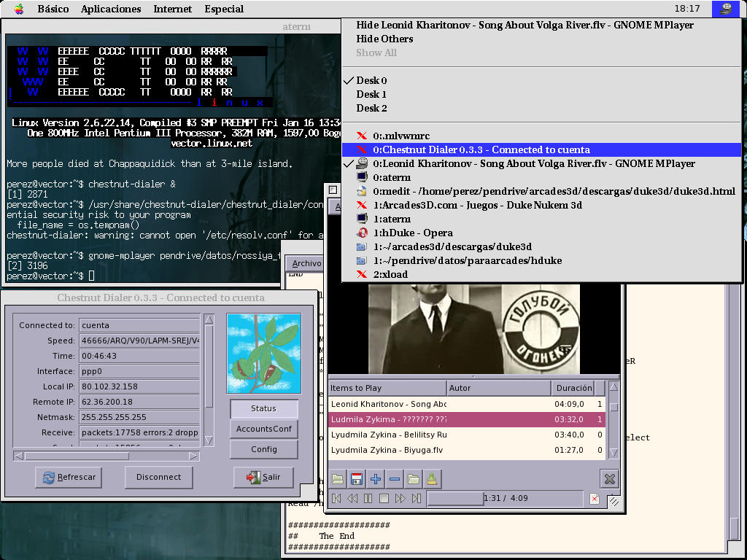Open Config in Chestnut Dialer
The width and height of the screenshot is (747, 560).
[x=264, y=449]
